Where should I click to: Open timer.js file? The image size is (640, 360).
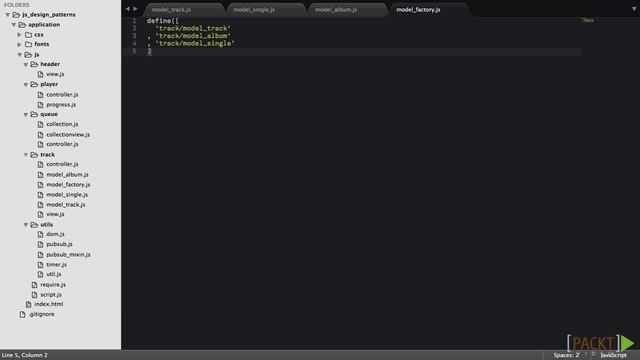point(56,264)
